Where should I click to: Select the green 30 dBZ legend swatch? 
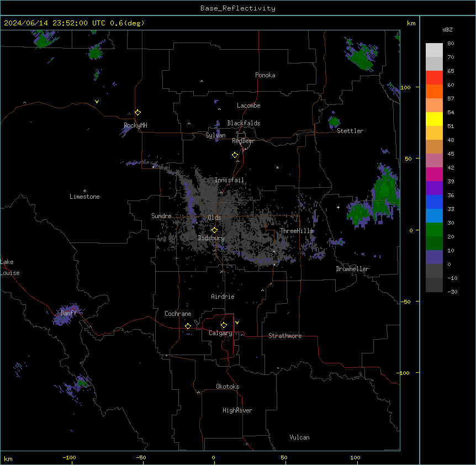coord(434,229)
